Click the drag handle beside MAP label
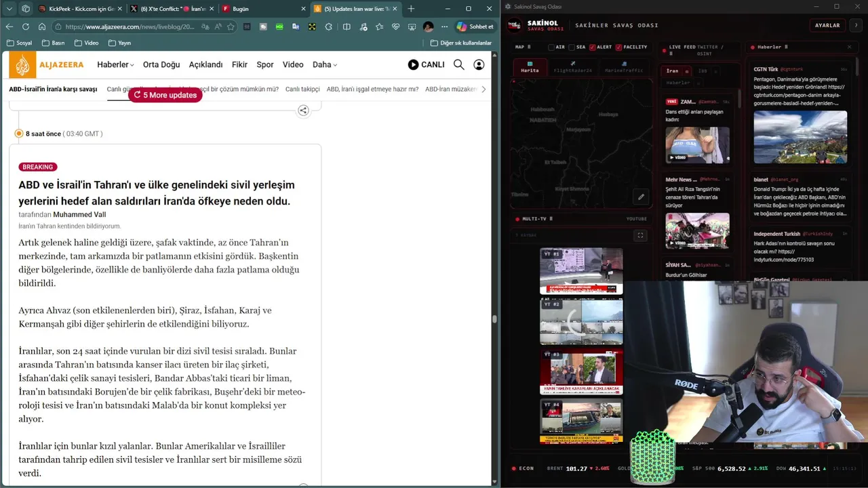This screenshot has height=488, width=868. (x=529, y=47)
